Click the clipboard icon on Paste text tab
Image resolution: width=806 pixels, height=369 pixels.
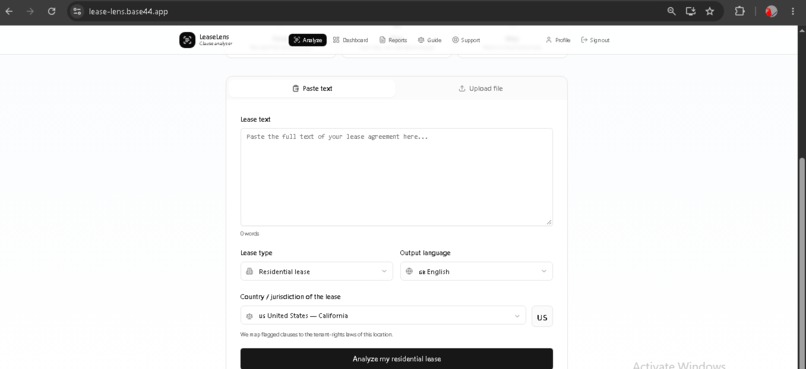[296, 88]
